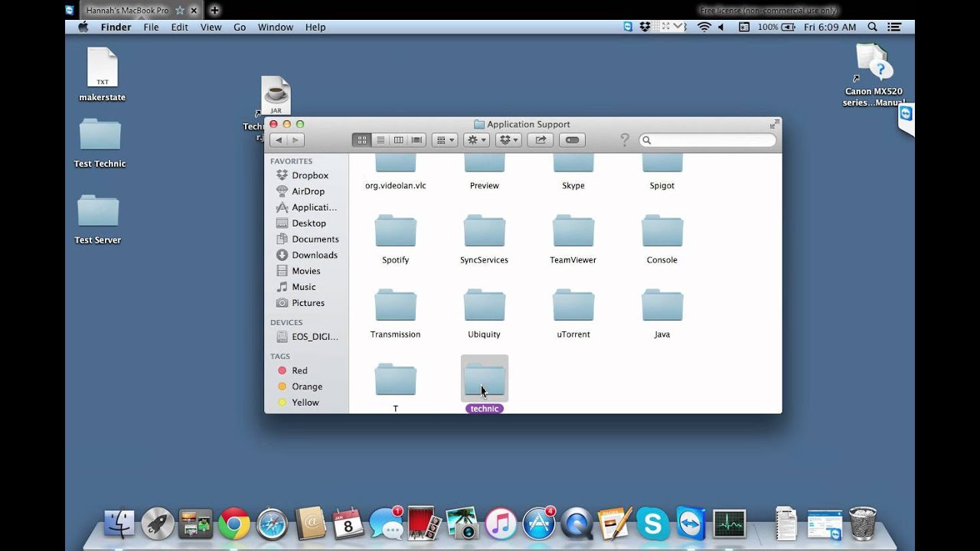
Task: Select the makerstate text file on desktop
Action: (102, 68)
